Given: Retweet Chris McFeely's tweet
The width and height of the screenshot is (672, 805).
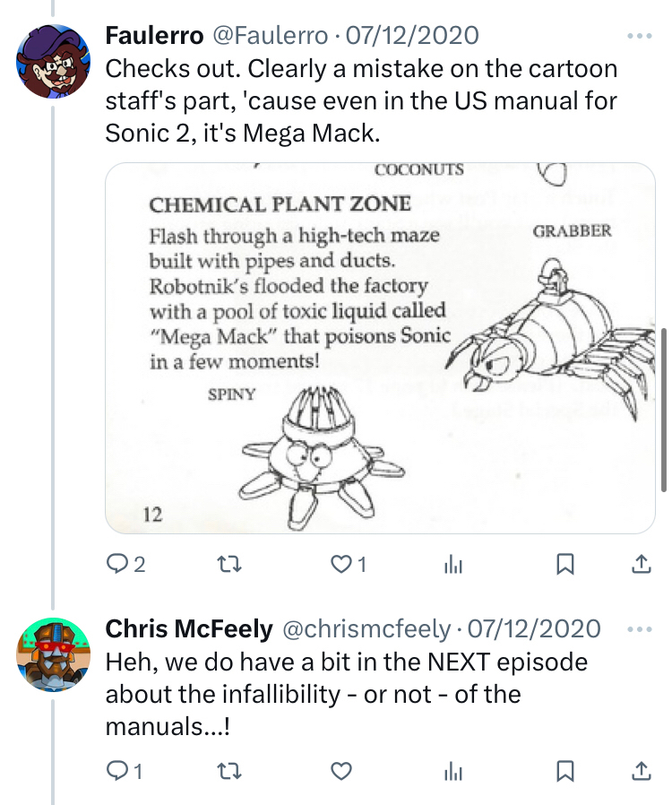Looking at the screenshot, I should [229, 770].
